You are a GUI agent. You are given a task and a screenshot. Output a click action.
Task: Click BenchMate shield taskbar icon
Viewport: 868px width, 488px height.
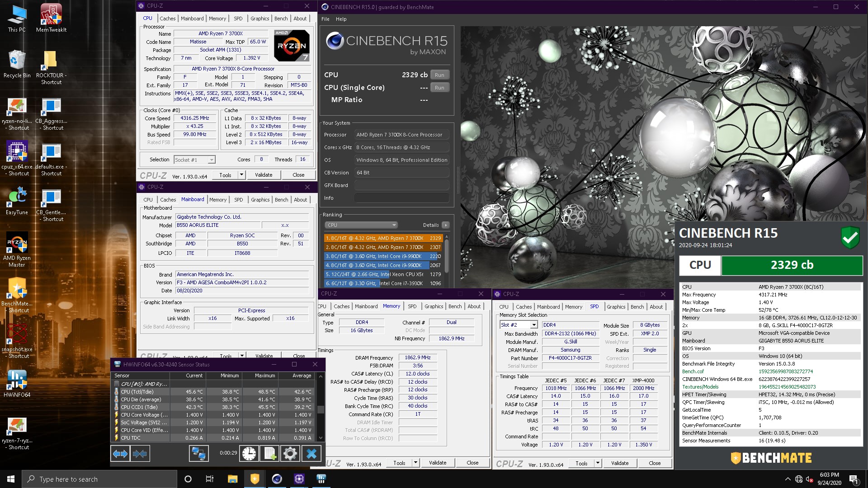pos(255,479)
